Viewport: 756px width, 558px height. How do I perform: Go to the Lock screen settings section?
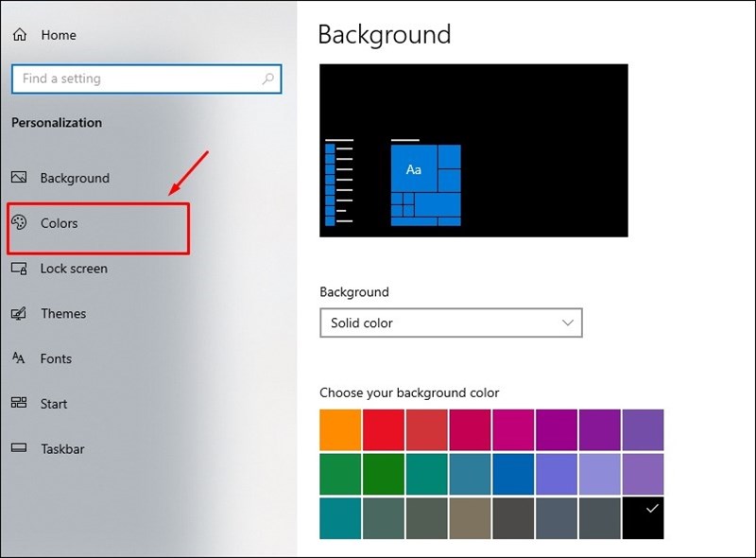coord(74,269)
